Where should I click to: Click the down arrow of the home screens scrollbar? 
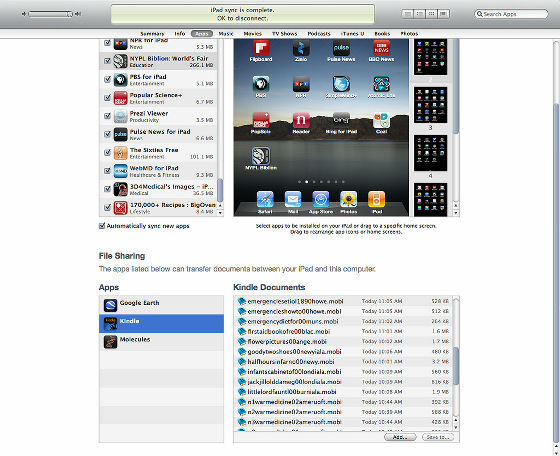[456, 213]
